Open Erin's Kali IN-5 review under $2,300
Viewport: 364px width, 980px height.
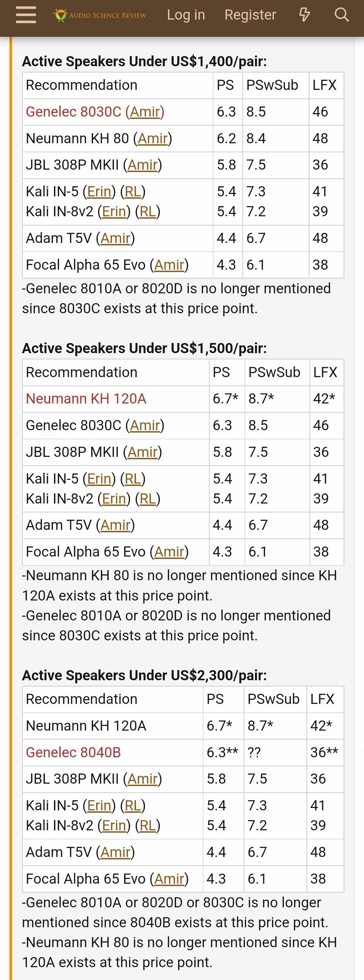point(99,805)
